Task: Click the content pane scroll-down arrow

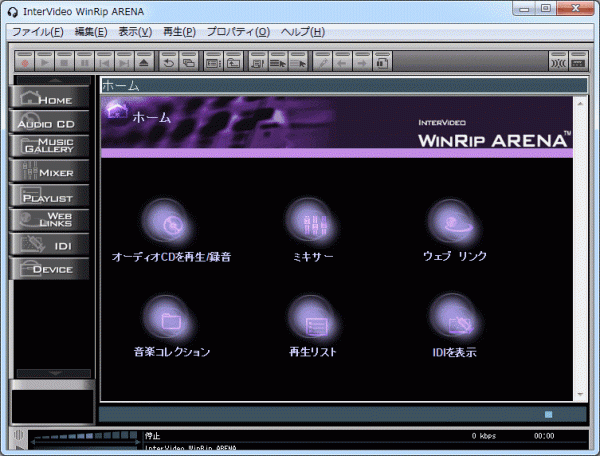Action: click(x=580, y=394)
